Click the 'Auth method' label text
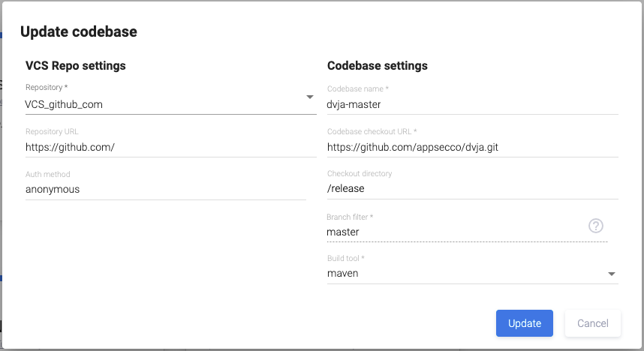Viewport: 644px width, 351px height. point(48,175)
